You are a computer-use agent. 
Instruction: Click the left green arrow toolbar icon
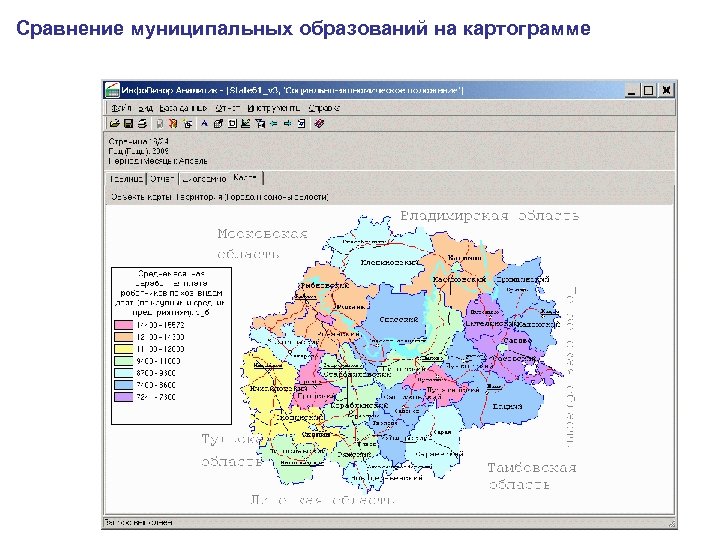[x=274, y=124]
